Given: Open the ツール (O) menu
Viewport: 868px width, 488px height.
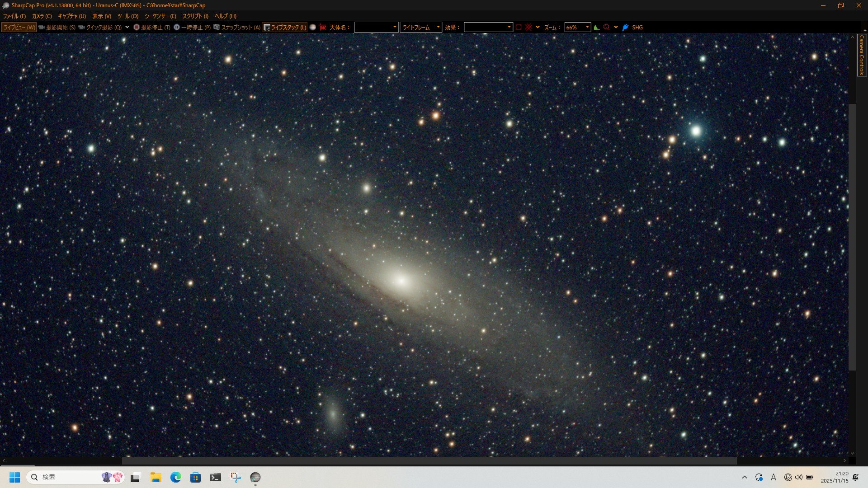Looking at the screenshot, I should click(128, 16).
